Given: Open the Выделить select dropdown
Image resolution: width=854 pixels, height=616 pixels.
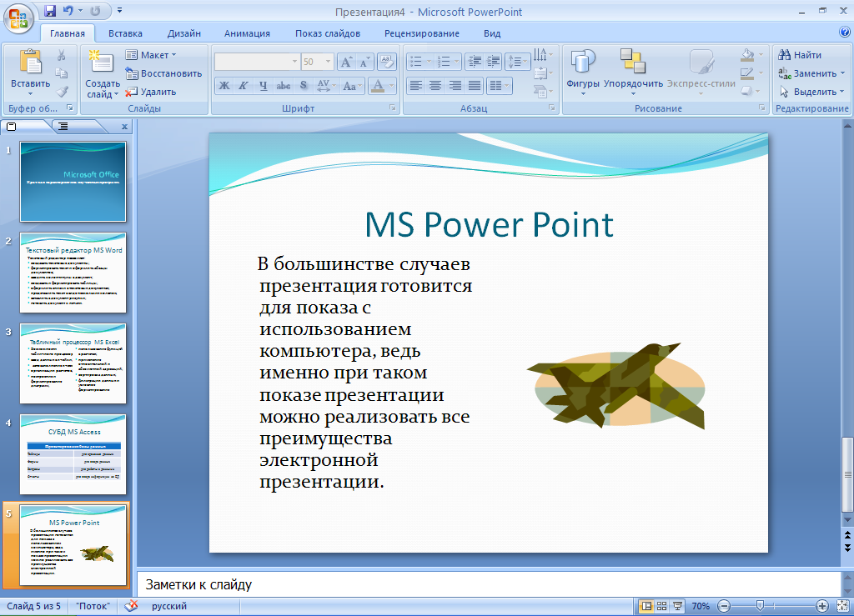Looking at the screenshot, I should (x=811, y=92).
